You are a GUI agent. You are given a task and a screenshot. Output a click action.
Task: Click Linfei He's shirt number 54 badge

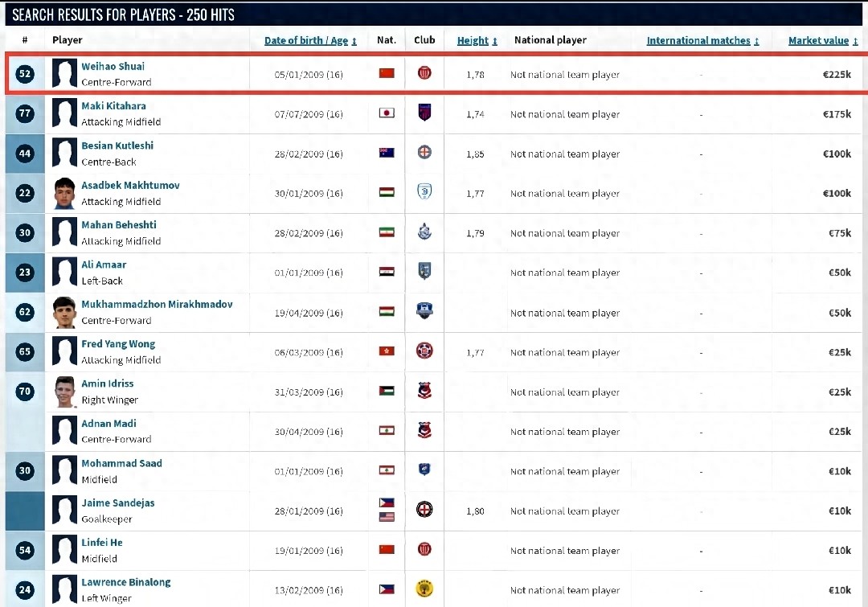click(x=25, y=550)
